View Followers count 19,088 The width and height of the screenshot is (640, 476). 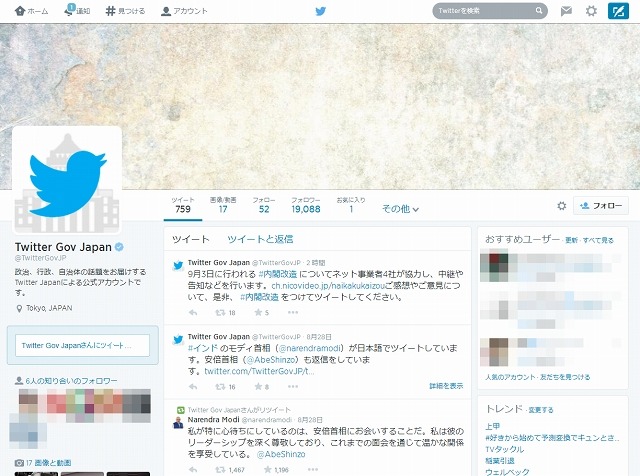coord(306,205)
